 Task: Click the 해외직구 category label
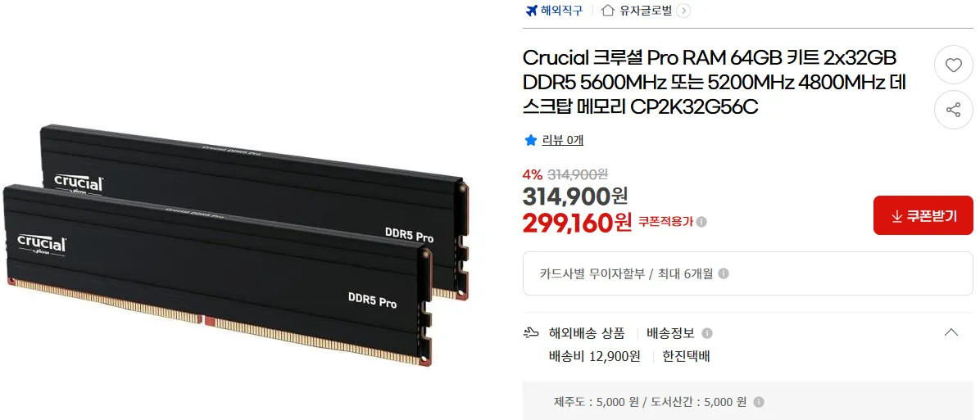pos(561,11)
